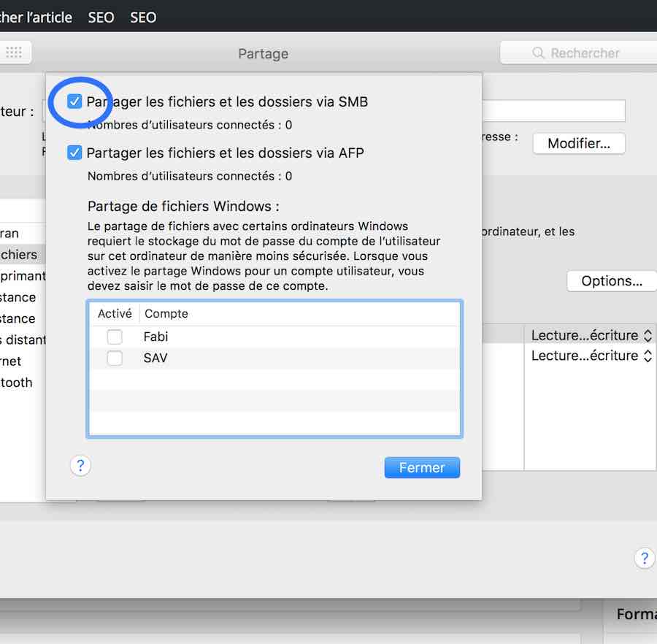Select the SAV account row
The height and width of the screenshot is (644, 657).
point(274,358)
